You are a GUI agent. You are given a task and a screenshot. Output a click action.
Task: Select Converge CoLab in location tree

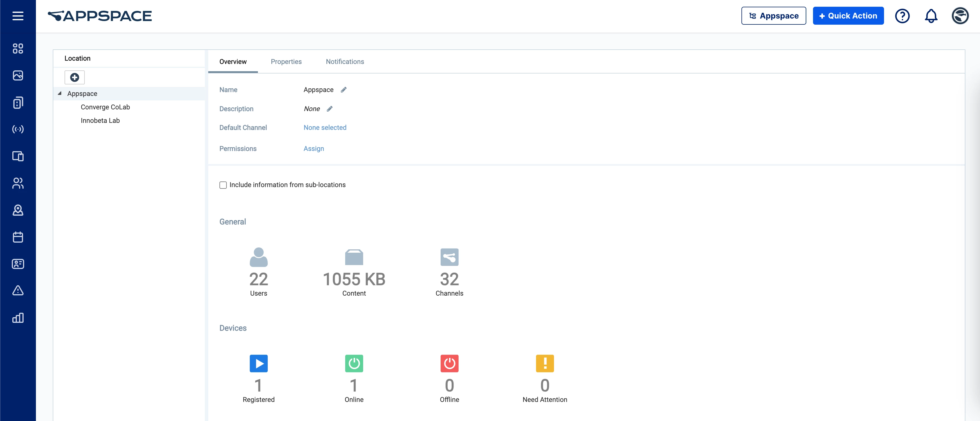coord(105,107)
